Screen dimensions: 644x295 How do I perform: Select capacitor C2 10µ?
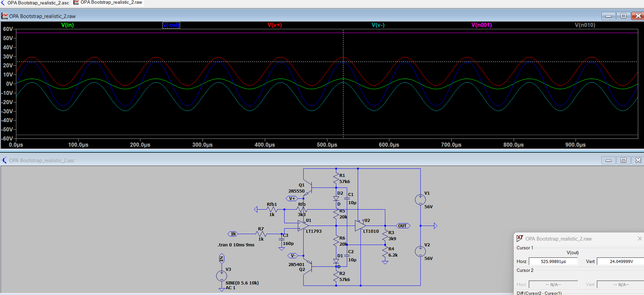[347, 256]
